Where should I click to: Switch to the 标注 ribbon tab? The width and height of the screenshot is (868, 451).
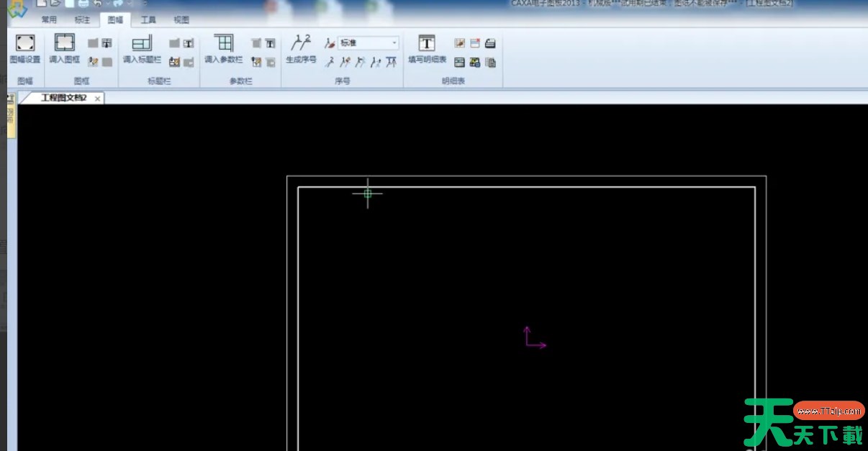(x=83, y=20)
